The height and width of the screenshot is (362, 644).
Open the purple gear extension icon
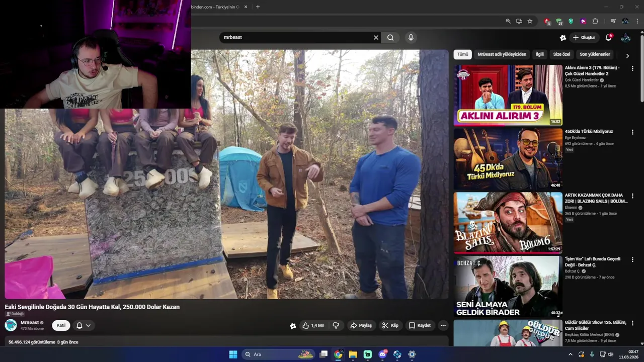coord(583,21)
